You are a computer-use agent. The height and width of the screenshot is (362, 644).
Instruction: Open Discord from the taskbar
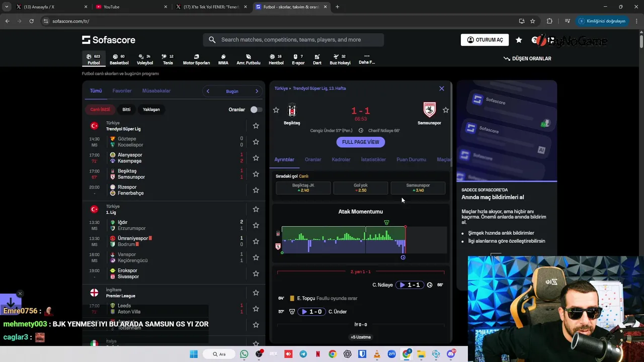451,354
